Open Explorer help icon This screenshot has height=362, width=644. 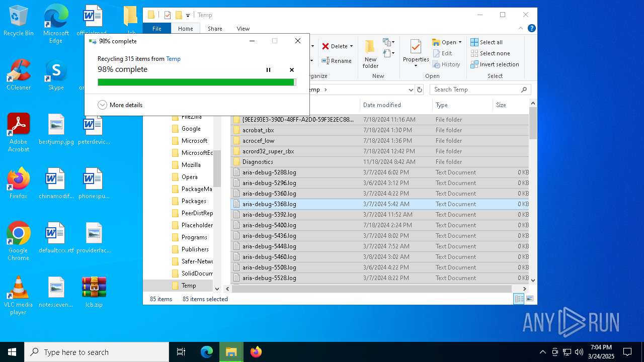click(x=531, y=29)
